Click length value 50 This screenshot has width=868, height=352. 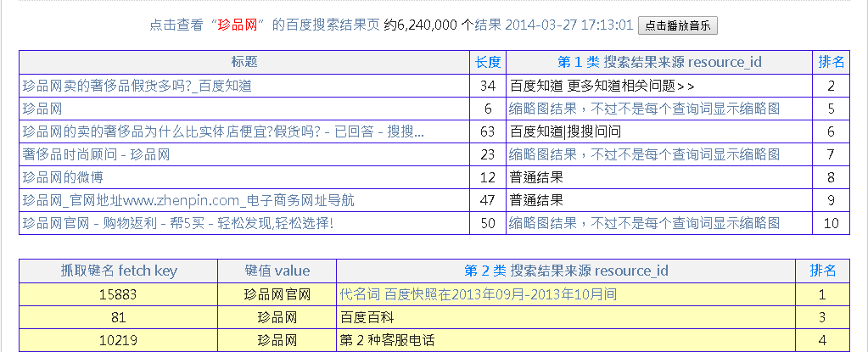pos(488,223)
